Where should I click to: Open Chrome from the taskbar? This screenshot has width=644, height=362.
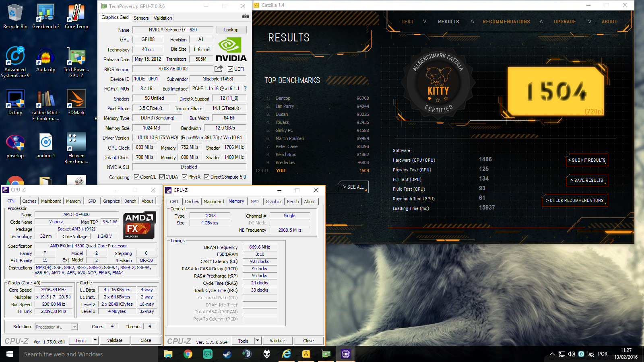tap(188, 354)
